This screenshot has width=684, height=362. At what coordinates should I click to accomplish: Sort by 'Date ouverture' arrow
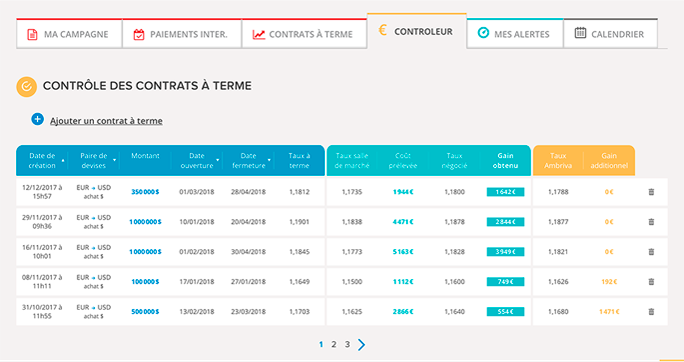click(x=218, y=161)
